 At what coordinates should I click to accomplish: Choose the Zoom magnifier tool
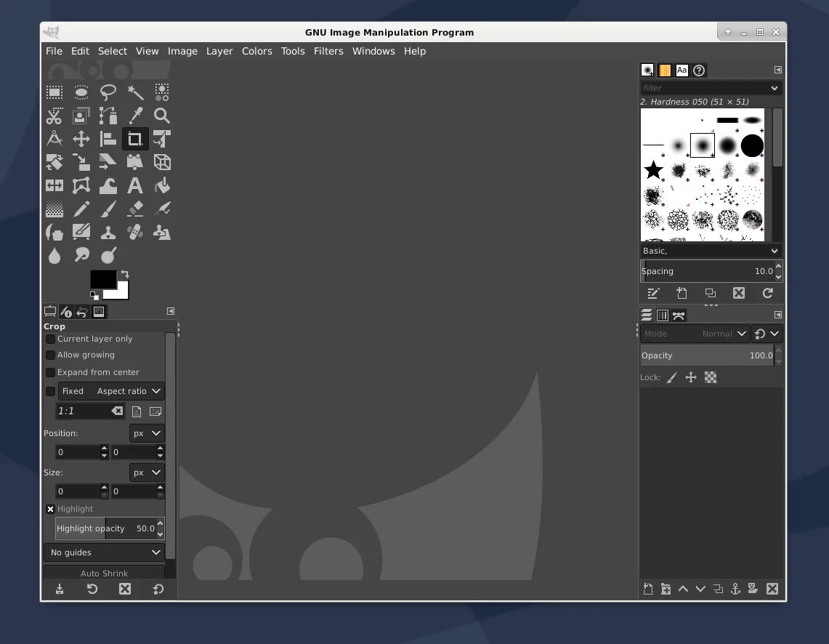162,116
